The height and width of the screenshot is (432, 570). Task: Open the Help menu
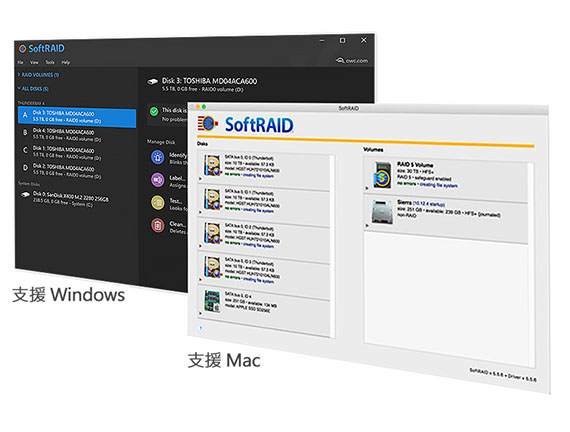(x=65, y=62)
